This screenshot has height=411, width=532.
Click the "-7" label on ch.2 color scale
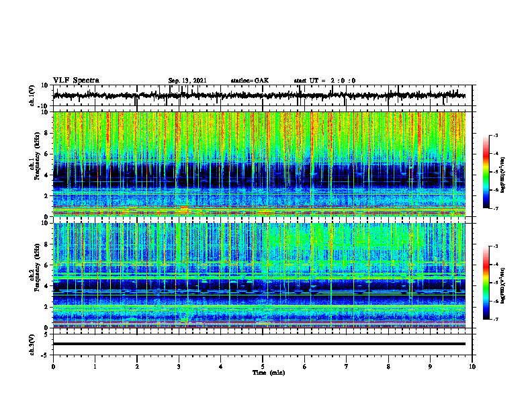coord(495,319)
